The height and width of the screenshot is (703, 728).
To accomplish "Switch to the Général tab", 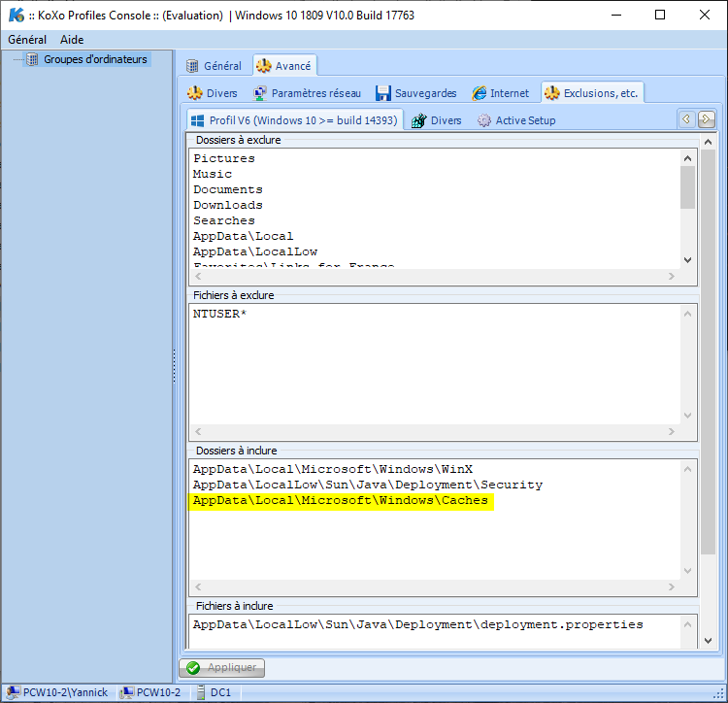I will point(215,66).
